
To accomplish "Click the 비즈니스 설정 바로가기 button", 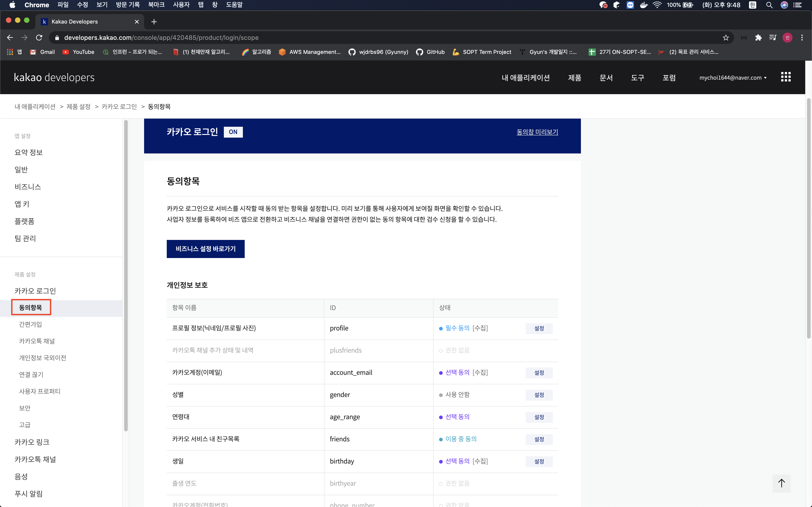I will click(205, 249).
